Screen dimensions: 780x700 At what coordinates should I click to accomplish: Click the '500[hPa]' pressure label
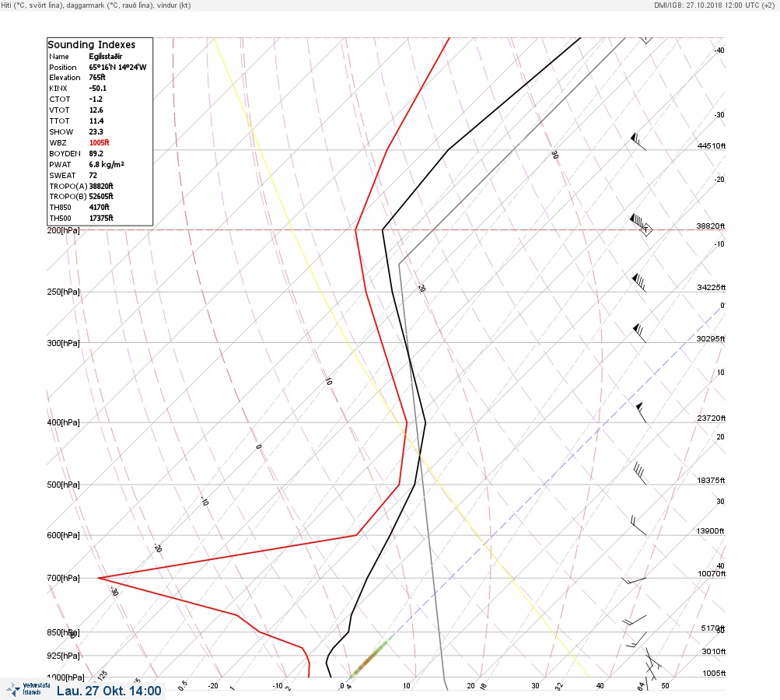click(x=63, y=485)
